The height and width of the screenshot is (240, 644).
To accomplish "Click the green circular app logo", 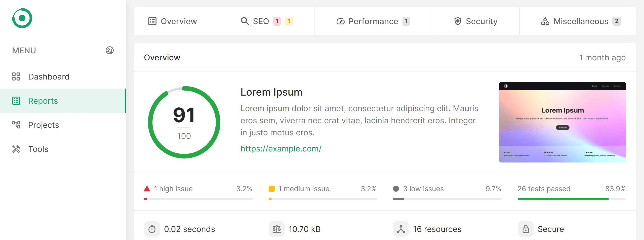I will 22,18.
